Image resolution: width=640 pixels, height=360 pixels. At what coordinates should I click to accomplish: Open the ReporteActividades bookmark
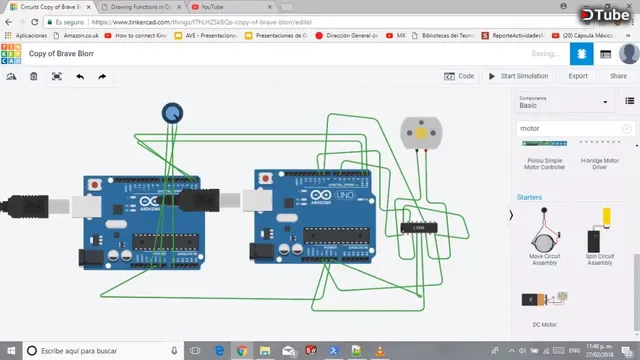pos(513,36)
